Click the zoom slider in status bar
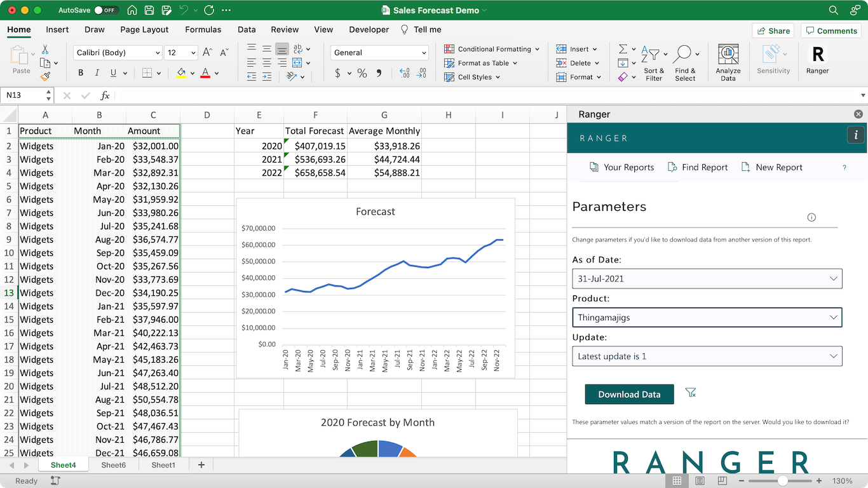 783,481
